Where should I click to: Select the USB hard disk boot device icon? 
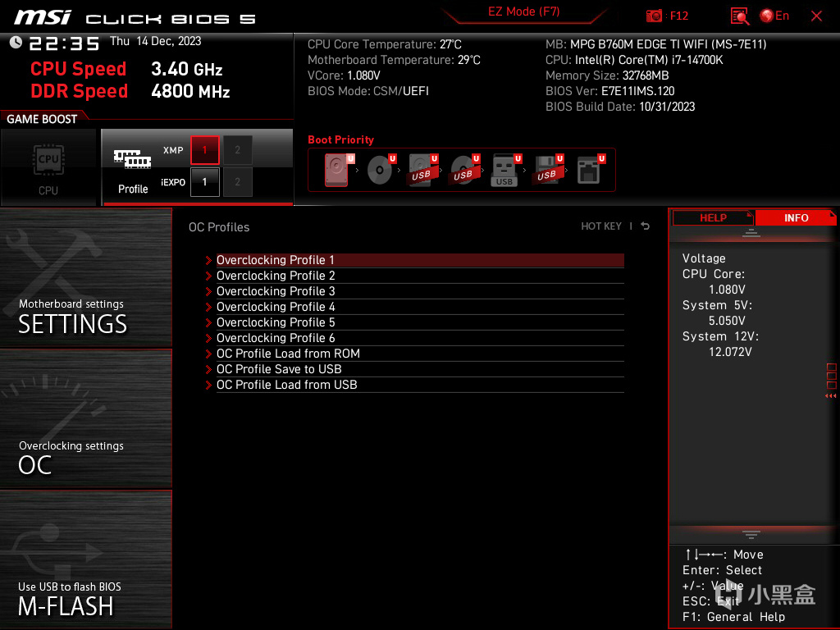click(423, 170)
